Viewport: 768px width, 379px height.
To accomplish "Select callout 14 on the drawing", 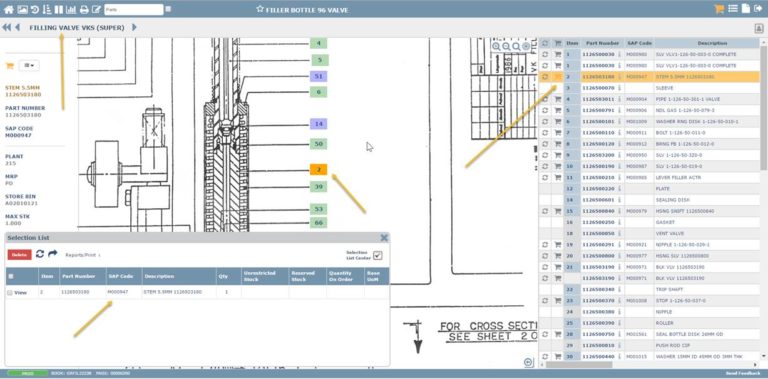I will [x=318, y=124].
